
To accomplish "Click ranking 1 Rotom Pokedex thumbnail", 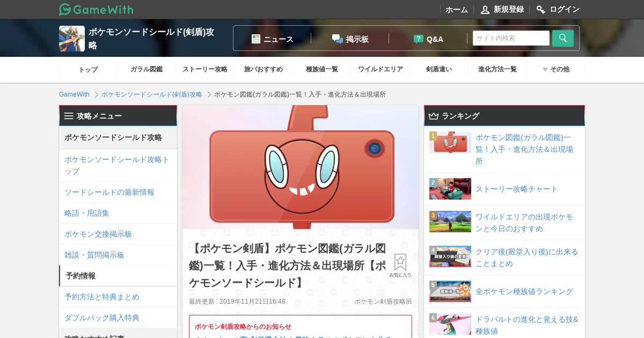I will tap(450, 142).
